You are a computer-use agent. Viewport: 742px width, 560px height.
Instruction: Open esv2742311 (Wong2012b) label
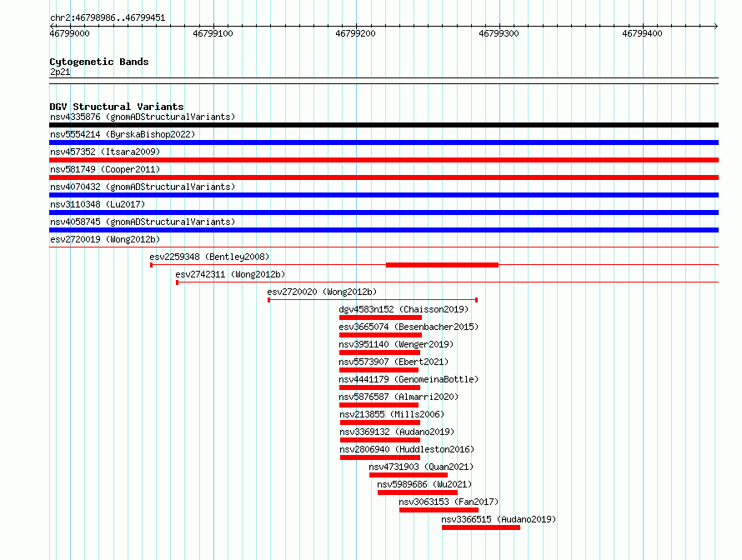(x=230, y=274)
